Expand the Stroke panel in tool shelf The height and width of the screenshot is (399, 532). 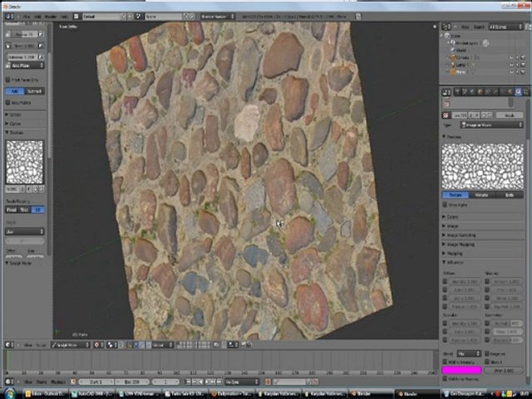[x=15, y=114]
